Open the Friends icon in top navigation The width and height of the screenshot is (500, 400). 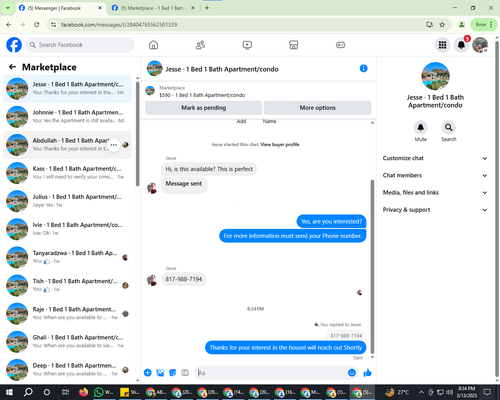click(x=200, y=45)
